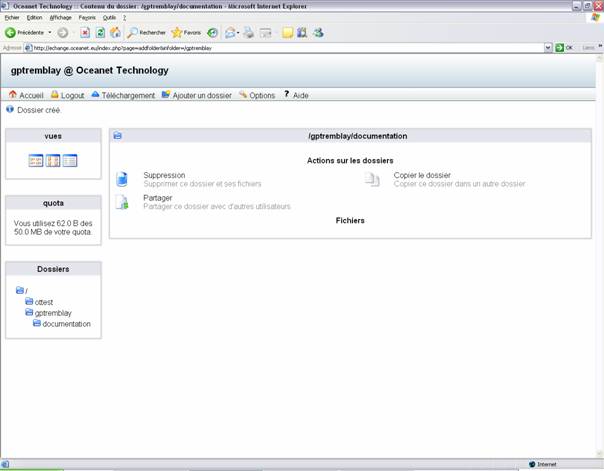Click the page icon in status bar
This screenshot has width=604, height=471.
pos(5,464)
